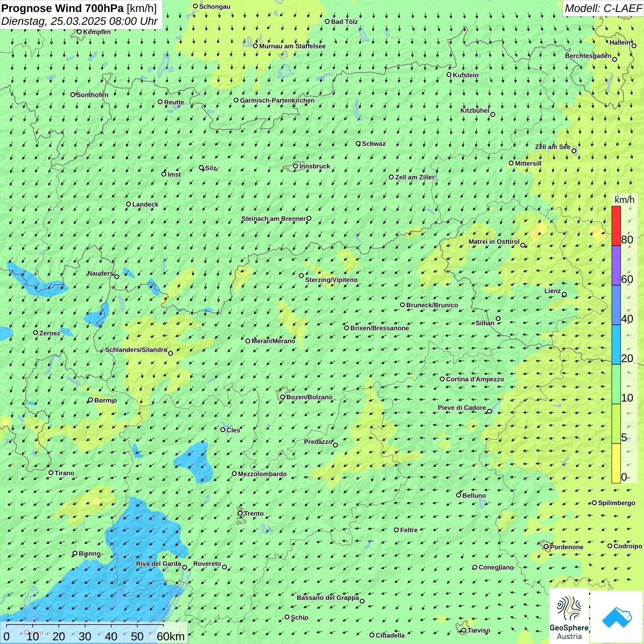Image resolution: width=644 pixels, height=644 pixels.
Task: Click the 'Steinach am Brenner' label
Action: [274, 218]
